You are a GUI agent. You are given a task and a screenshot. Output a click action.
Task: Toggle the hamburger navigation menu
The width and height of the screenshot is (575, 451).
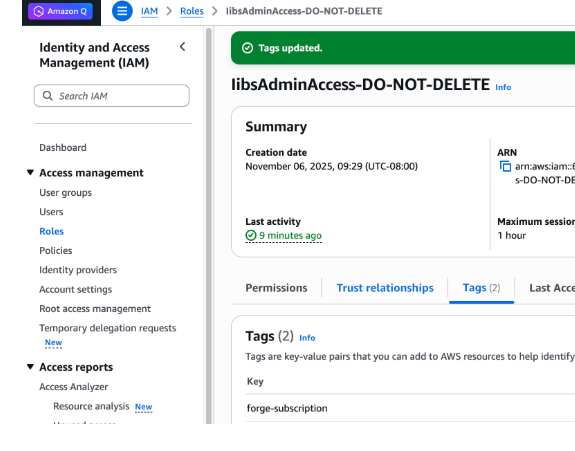click(122, 11)
